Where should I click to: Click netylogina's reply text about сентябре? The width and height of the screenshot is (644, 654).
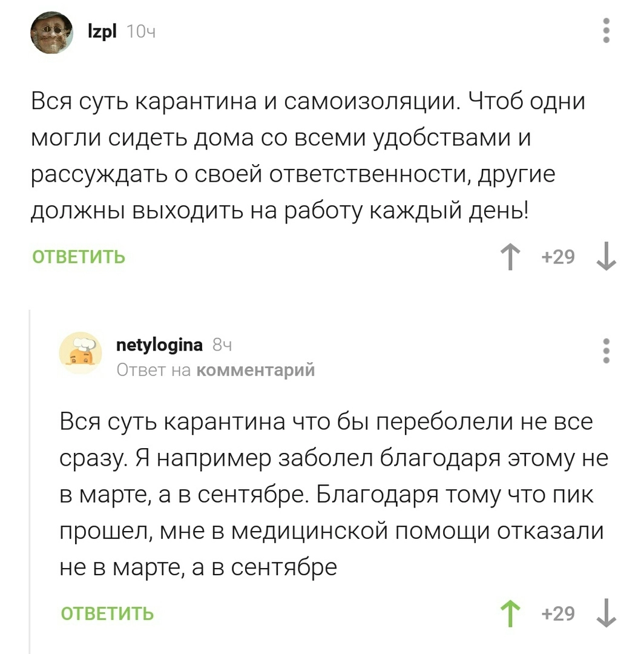coord(332,494)
